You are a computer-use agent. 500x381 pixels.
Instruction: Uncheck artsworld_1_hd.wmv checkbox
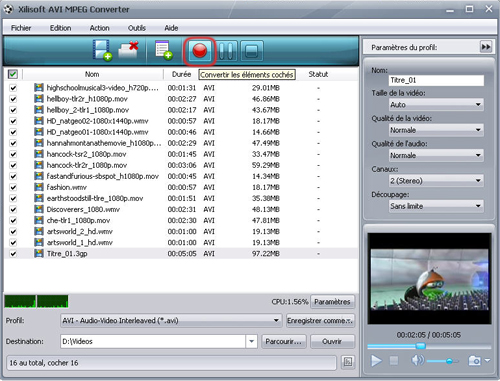coord(13,243)
